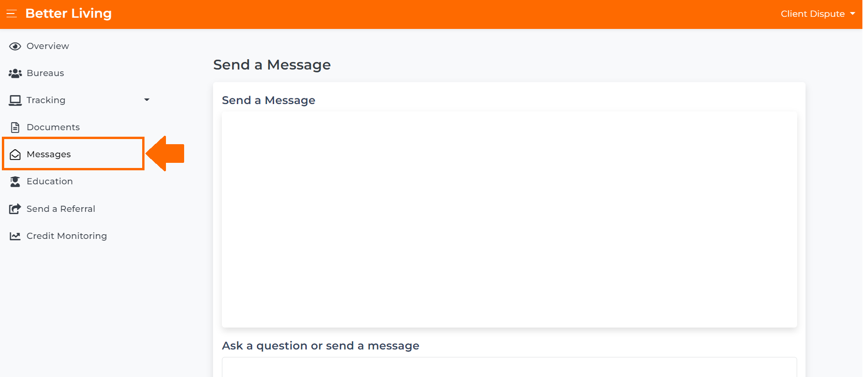Click the Education graduate icon
The height and width of the screenshot is (377, 868).
pyautogui.click(x=15, y=182)
